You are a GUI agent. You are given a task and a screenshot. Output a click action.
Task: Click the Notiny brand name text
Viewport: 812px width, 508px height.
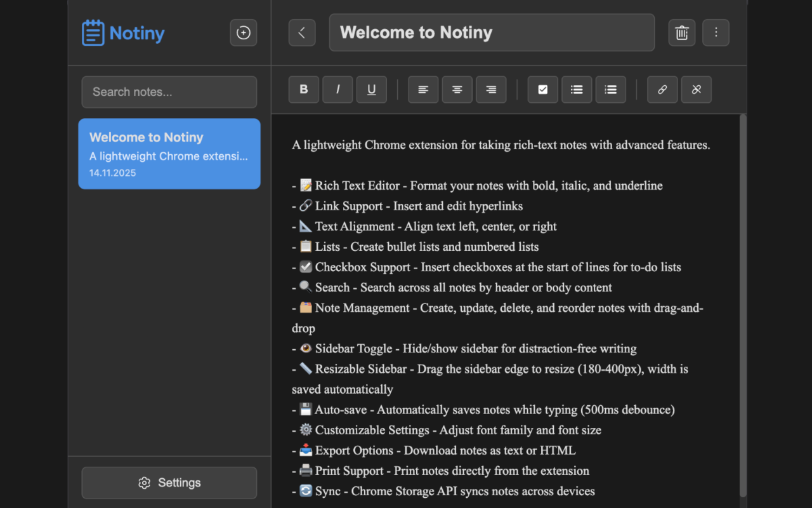[137, 33]
